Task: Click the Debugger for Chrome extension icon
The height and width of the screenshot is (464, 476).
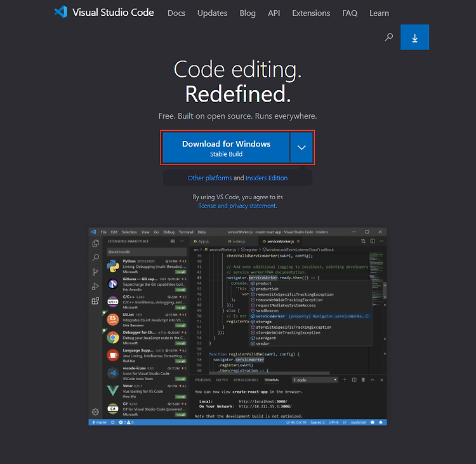Action: 113,338
